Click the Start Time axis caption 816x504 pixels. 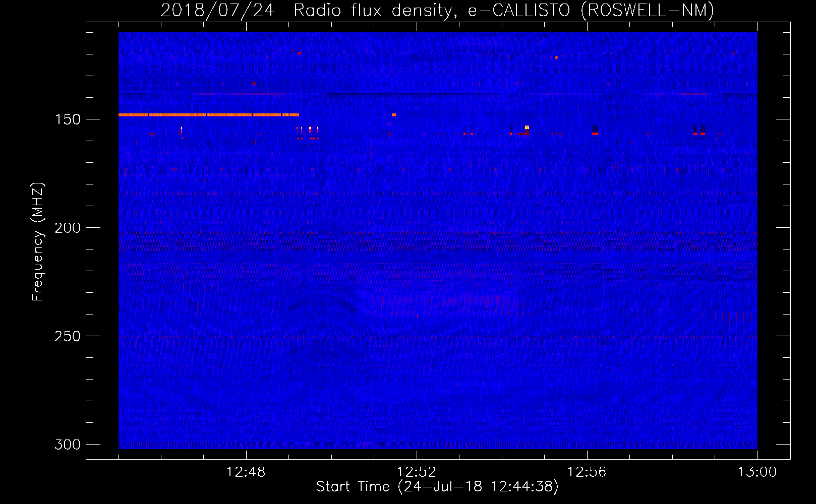(x=437, y=487)
